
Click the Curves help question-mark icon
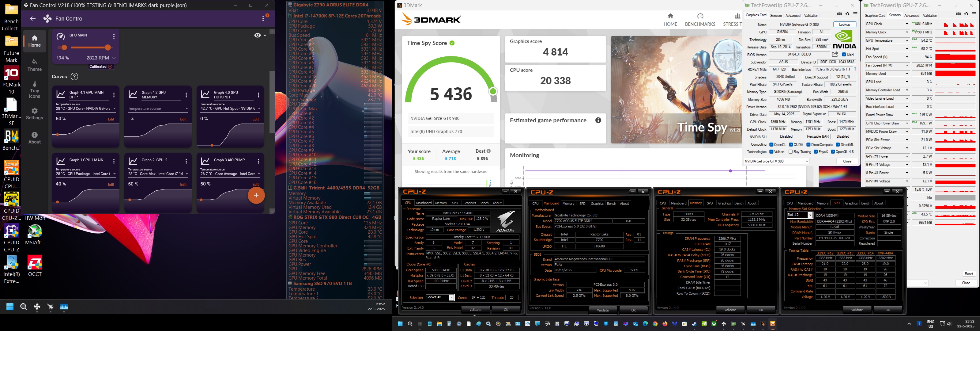74,77
